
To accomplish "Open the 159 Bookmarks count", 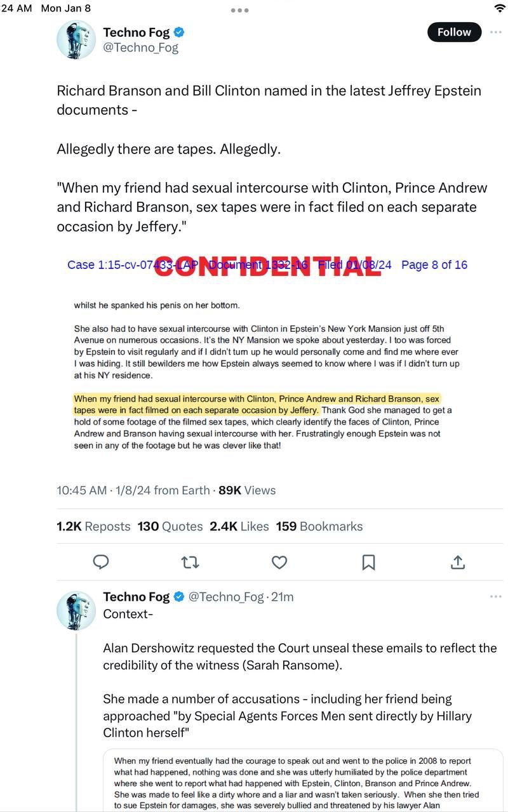I will click(x=319, y=527).
